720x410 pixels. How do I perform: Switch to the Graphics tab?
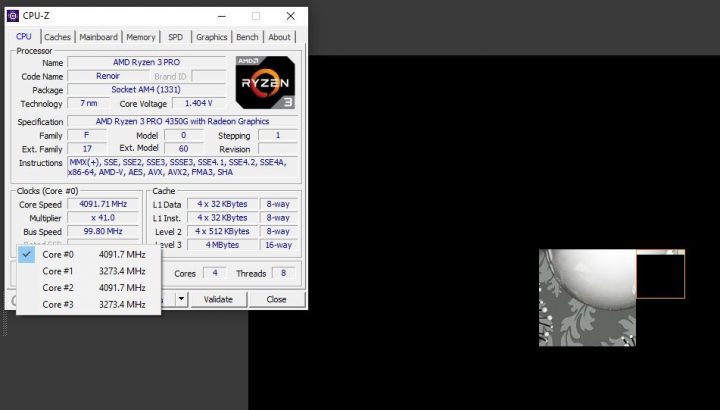pos(211,37)
